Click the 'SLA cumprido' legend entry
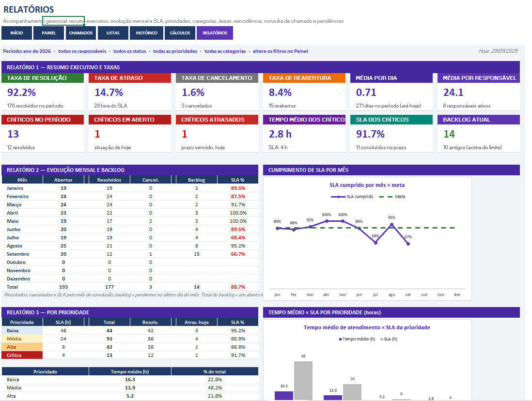 click(x=352, y=197)
